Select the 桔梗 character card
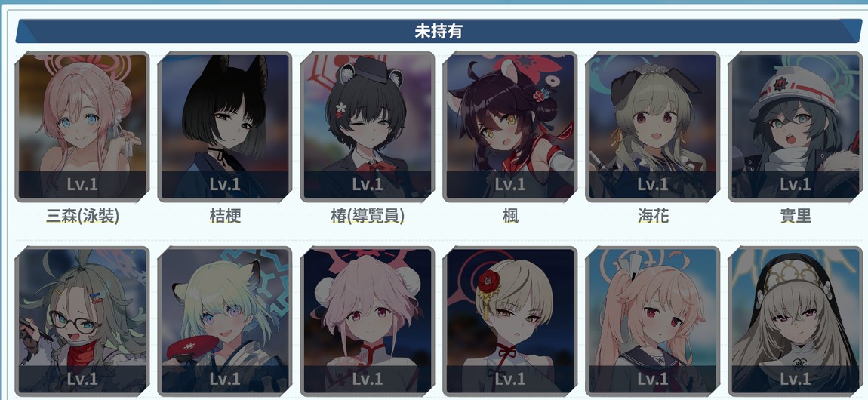This screenshot has height=400, width=868. click(x=225, y=127)
